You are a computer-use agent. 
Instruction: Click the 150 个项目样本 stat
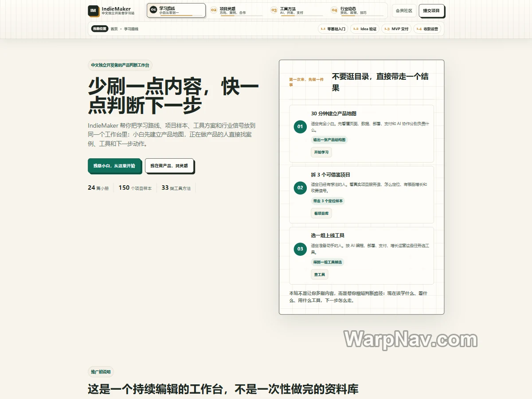(135, 188)
